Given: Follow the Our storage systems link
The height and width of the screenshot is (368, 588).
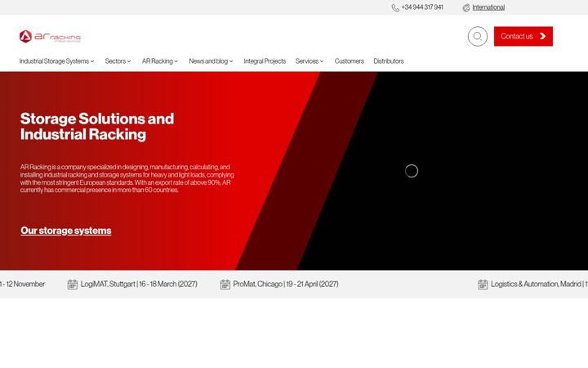Looking at the screenshot, I should point(66,231).
